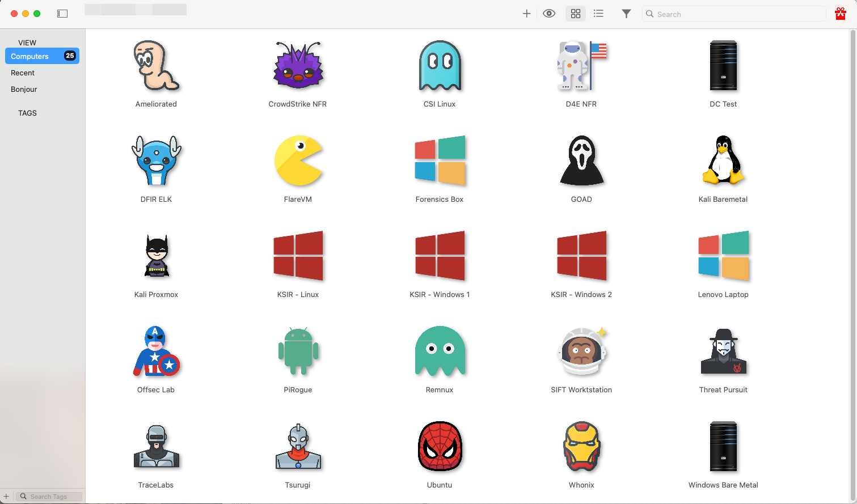Screen dimensions: 857x504
Task: Switch to grid icon view
Action: (x=576, y=14)
